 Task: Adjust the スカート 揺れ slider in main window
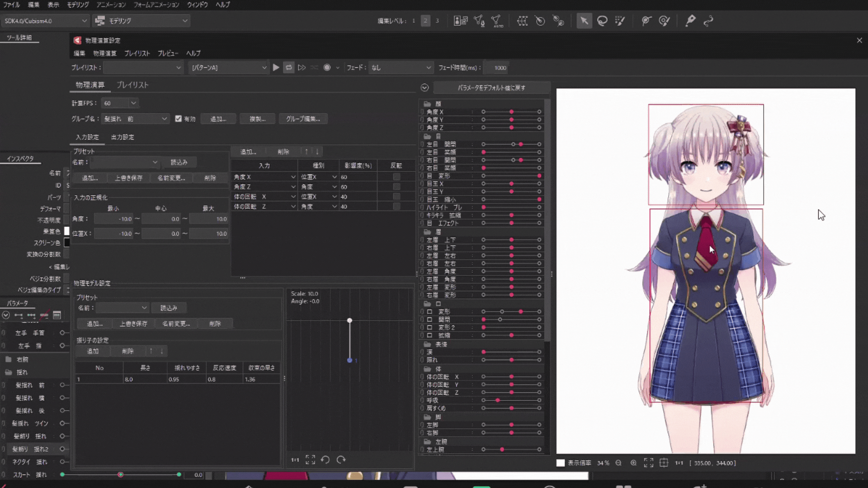(x=121, y=475)
